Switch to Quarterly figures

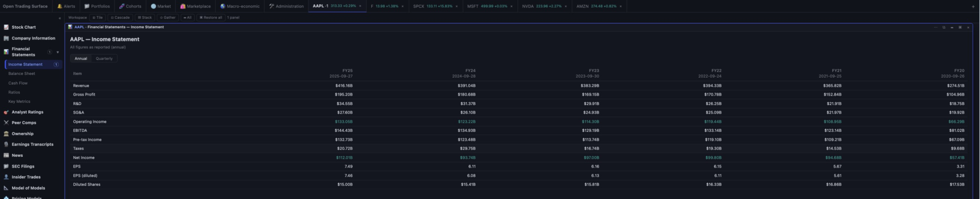[x=104, y=58]
